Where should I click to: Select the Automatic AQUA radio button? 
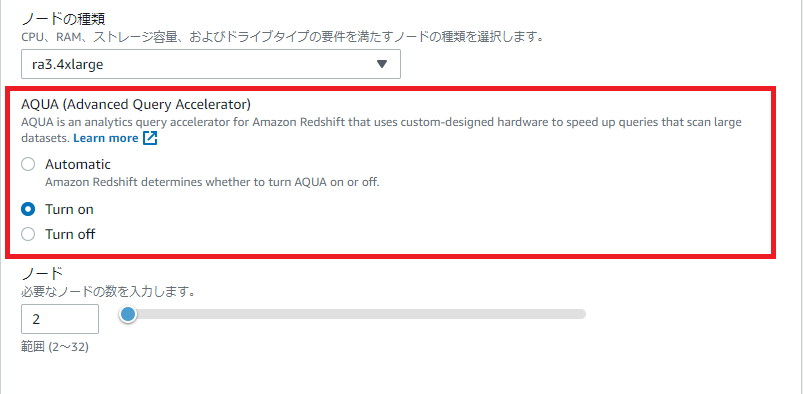point(28,164)
